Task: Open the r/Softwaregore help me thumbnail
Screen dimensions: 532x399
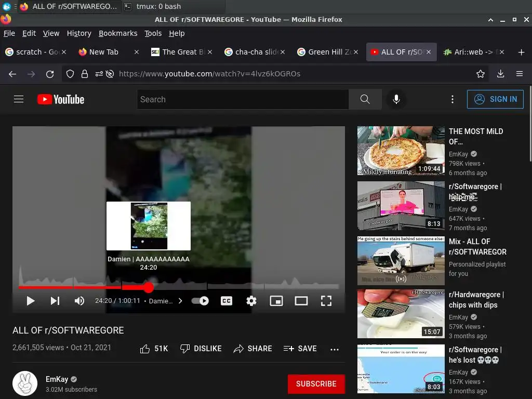Action: point(401,206)
